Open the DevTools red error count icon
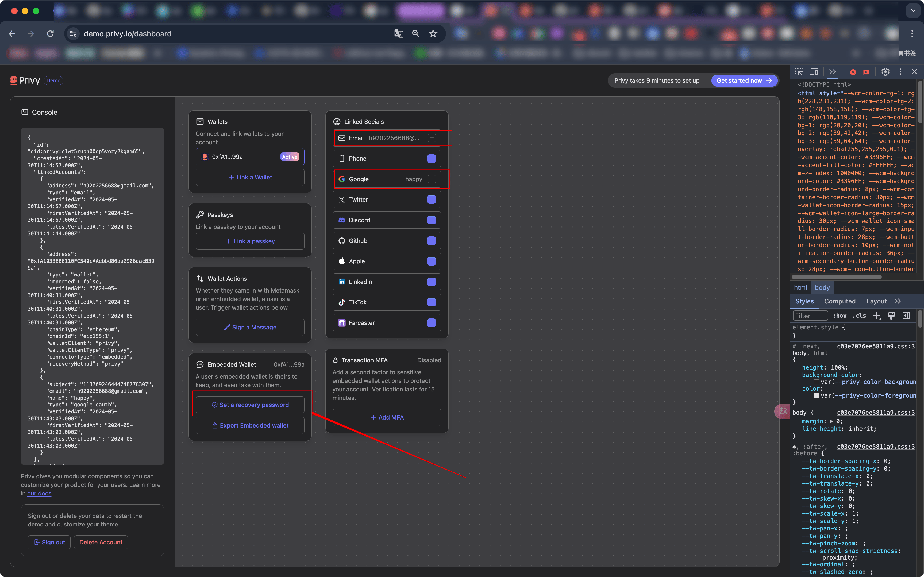This screenshot has height=577, width=924. coord(853,72)
